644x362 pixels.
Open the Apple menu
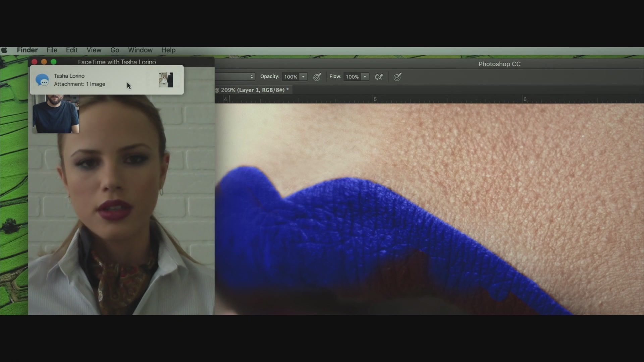tap(4, 50)
